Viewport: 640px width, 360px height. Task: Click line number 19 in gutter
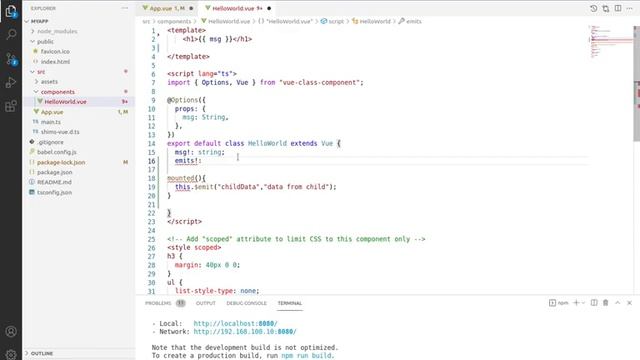(151, 187)
